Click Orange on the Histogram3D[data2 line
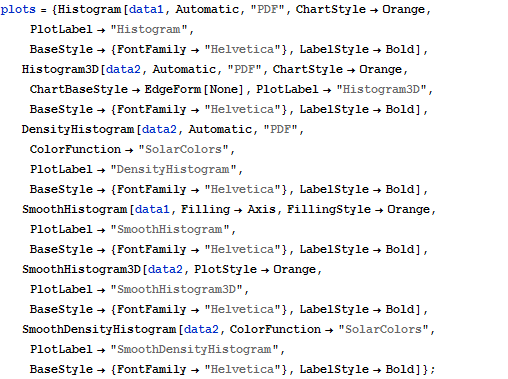This screenshot has height=379, width=508. click(x=381, y=69)
